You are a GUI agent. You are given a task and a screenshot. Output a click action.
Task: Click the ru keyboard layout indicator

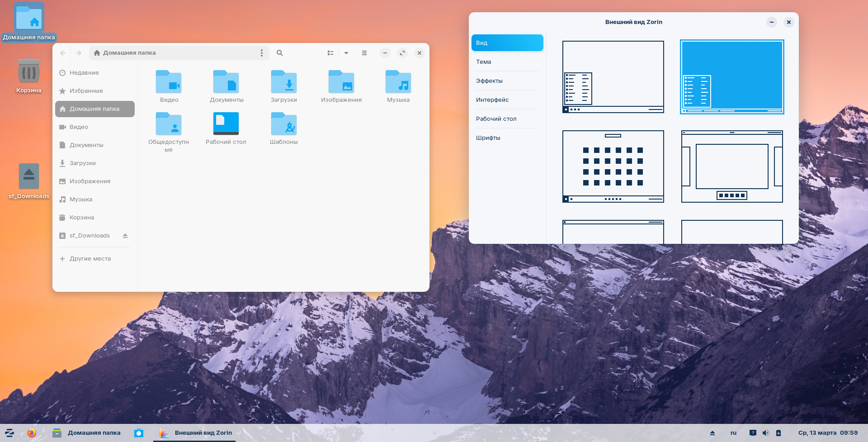coord(733,433)
